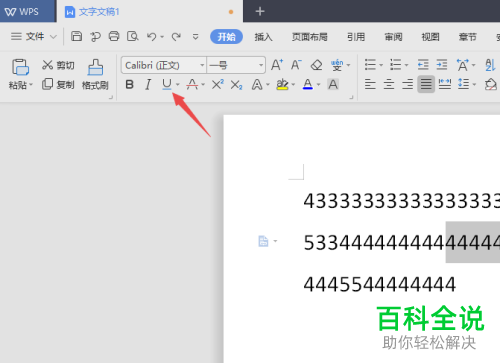Expand customize quick access toolbar arrow
500x363 pixels.
point(196,36)
